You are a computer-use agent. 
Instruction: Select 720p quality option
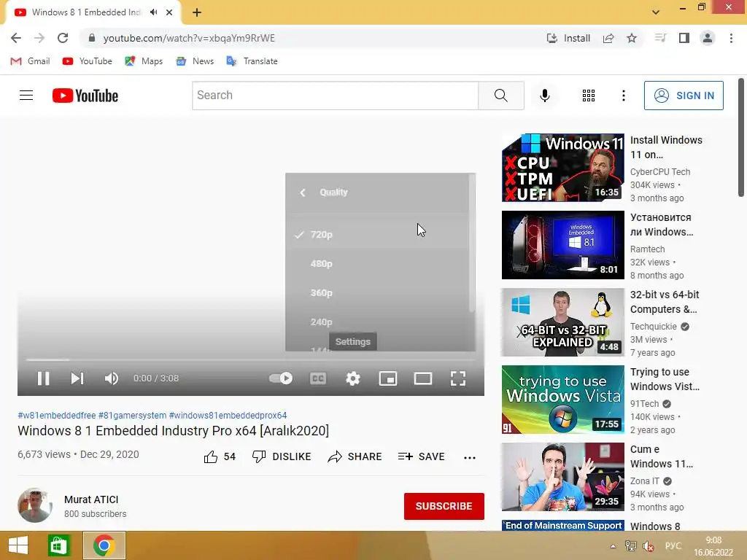(377, 234)
